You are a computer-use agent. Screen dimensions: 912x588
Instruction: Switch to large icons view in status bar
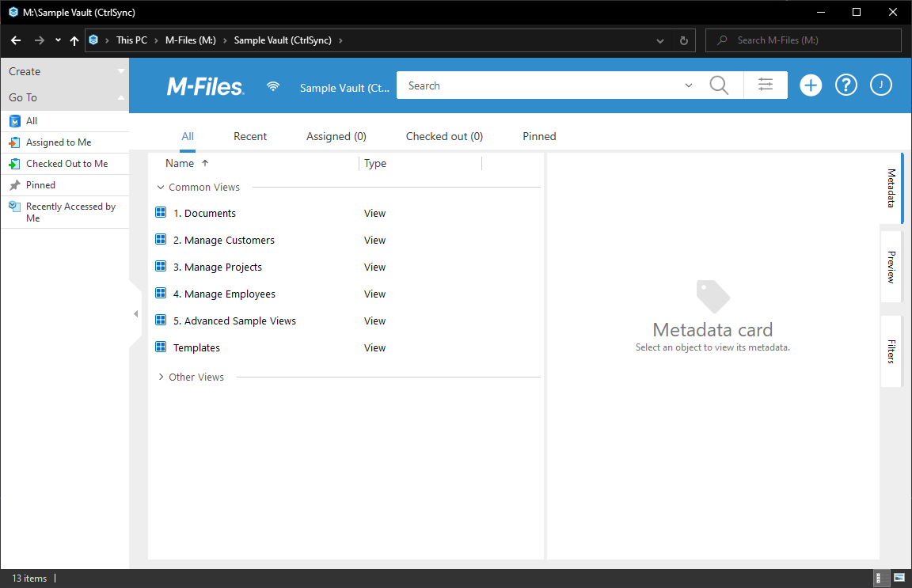point(899,579)
